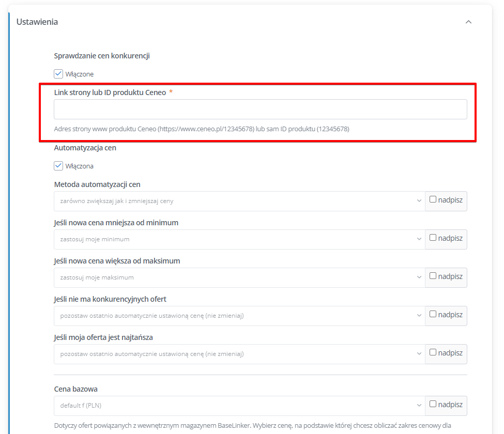
Task: Uncheck Włączone under Sprawdzanie cen konkurencji
Action: (58, 74)
